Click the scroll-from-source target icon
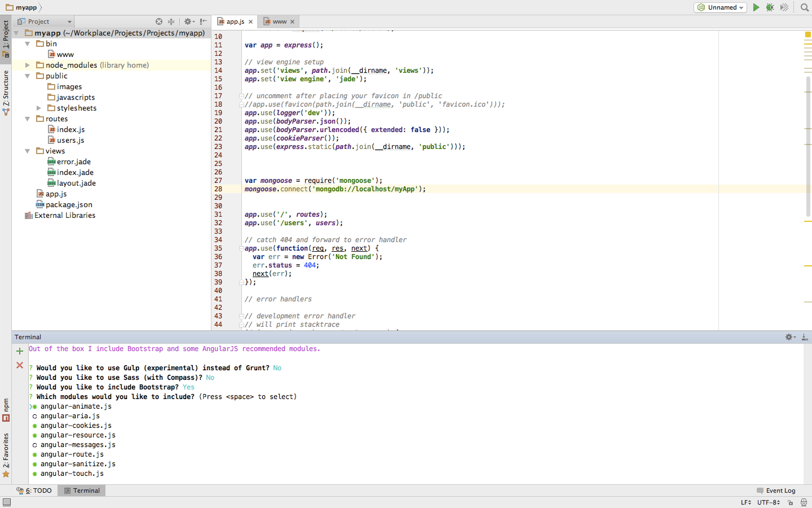The image size is (812, 508). pyautogui.click(x=159, y=21)
